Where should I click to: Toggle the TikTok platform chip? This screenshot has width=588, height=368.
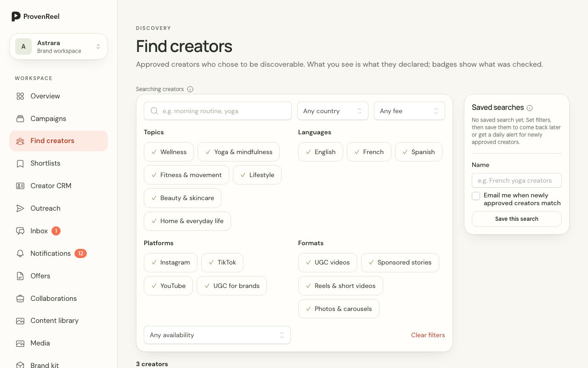pyautogui.click(x=222, y=262)
